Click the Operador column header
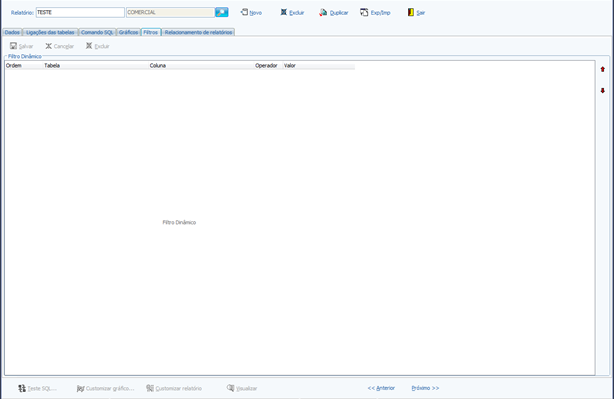Screen dimensions: 616x400 coord(268,66)
